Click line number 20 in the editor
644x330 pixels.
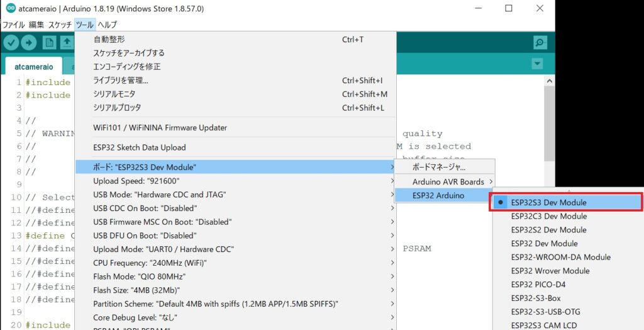point(16,325)
